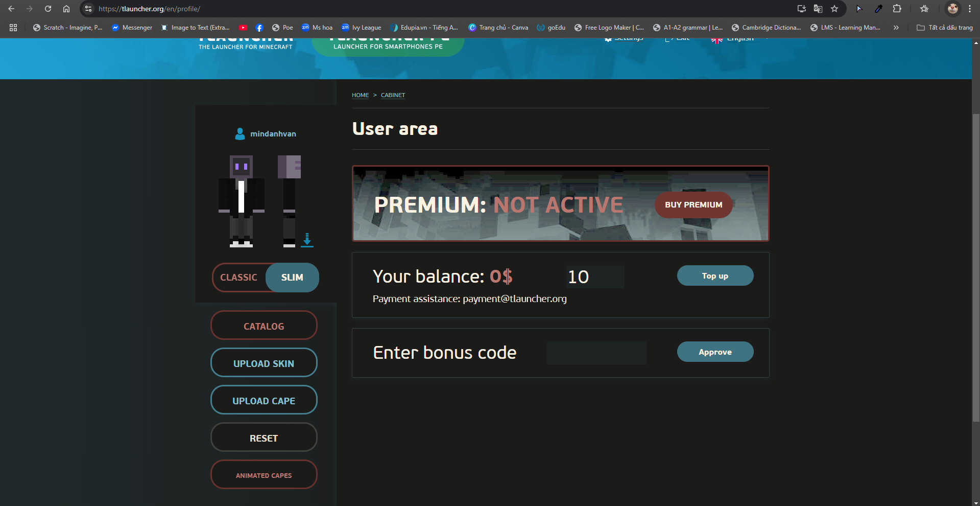Open the translate page option
The width and height of the screenshot is (980, 506).
pos(818,9)
